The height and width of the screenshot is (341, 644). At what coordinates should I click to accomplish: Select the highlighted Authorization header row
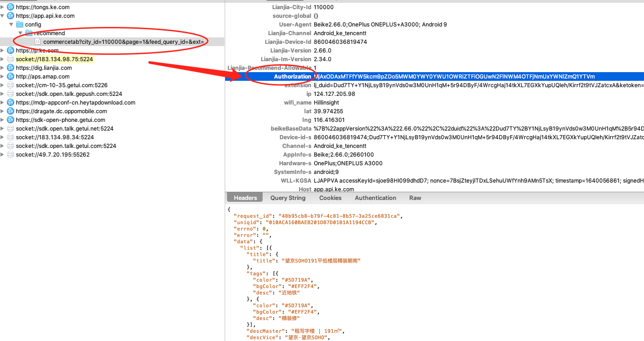pyautogui.click(x=434, y=76)
